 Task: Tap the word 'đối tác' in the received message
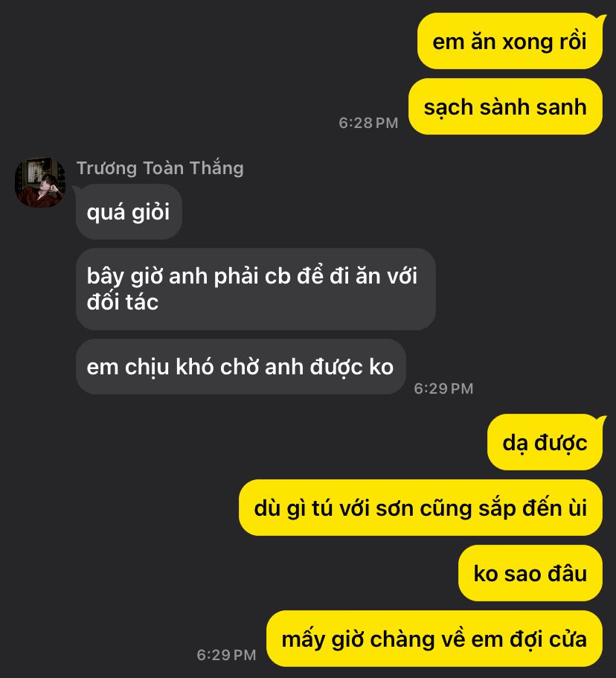tap(122, 302)
